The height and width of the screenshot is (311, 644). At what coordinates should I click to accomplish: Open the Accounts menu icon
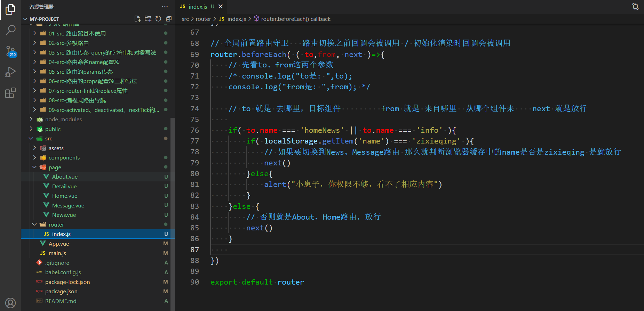(10, 303)
